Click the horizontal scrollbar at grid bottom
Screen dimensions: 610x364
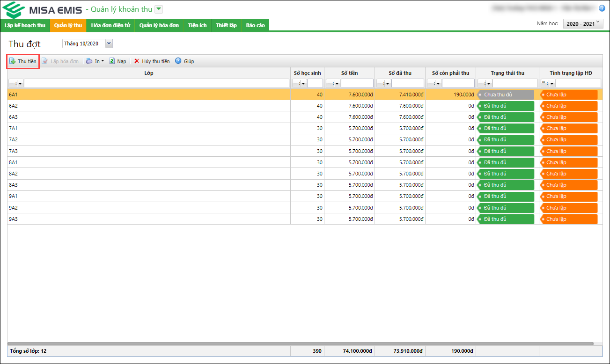click(x=301, y=343)
